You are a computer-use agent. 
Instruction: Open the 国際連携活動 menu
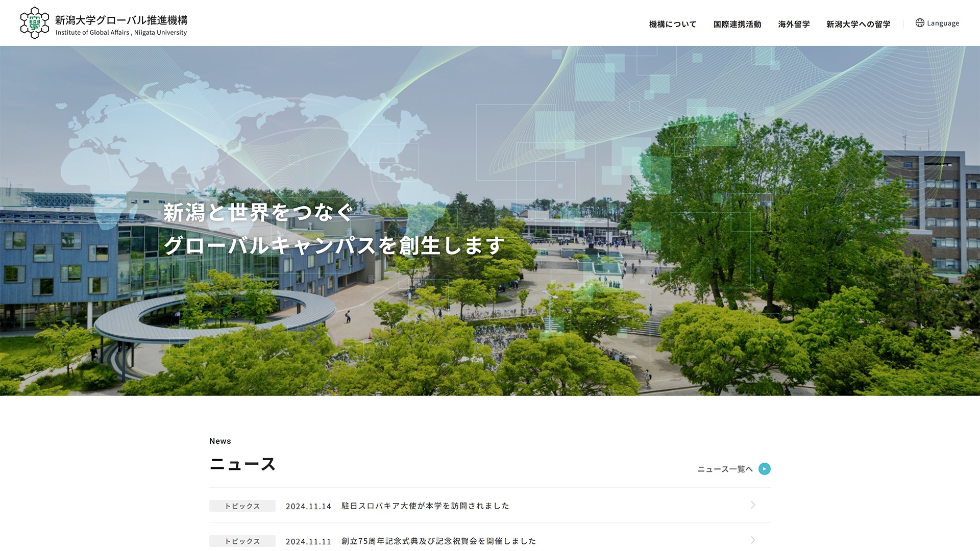tap(737, 24)
